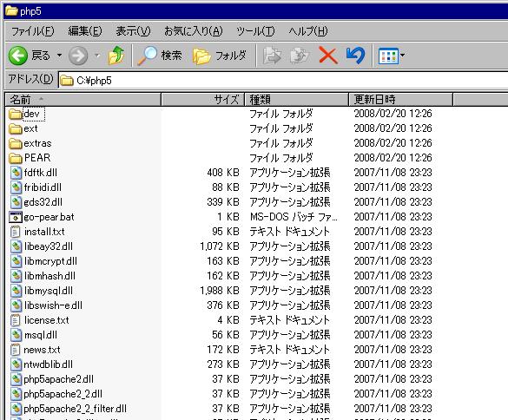Open the ファイル(F) menu
The height and width of the screenshot is (420, 508).
pos(32,31)
